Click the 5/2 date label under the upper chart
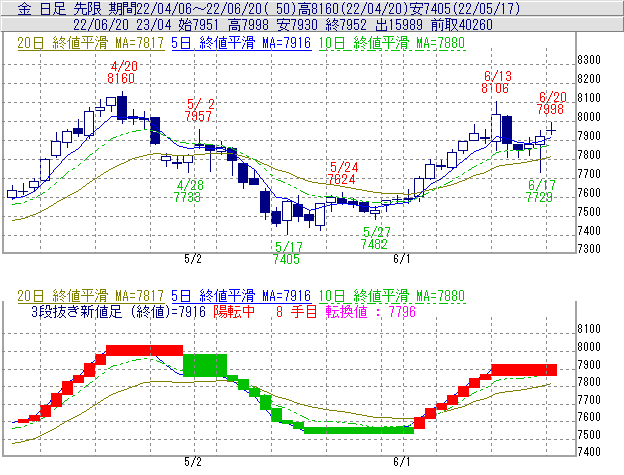The height and width of the screenshot is (475, 624). tap(193, 259)
